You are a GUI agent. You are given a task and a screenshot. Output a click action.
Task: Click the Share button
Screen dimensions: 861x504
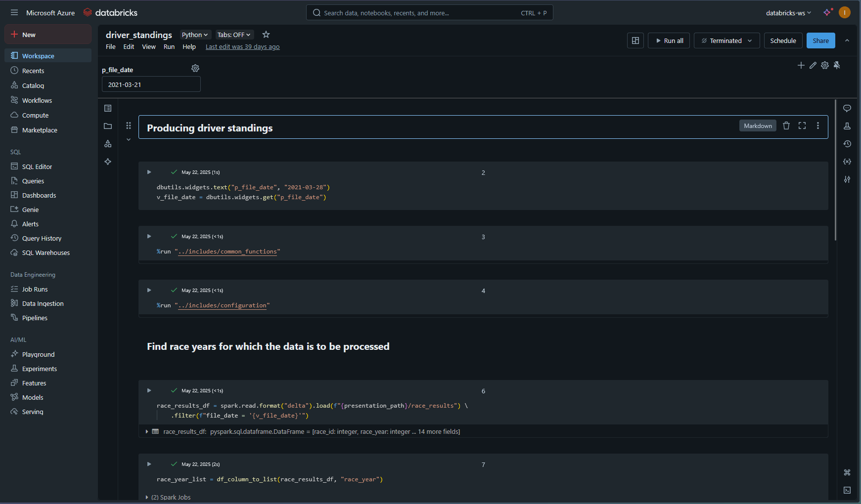[x=820, y=41]
